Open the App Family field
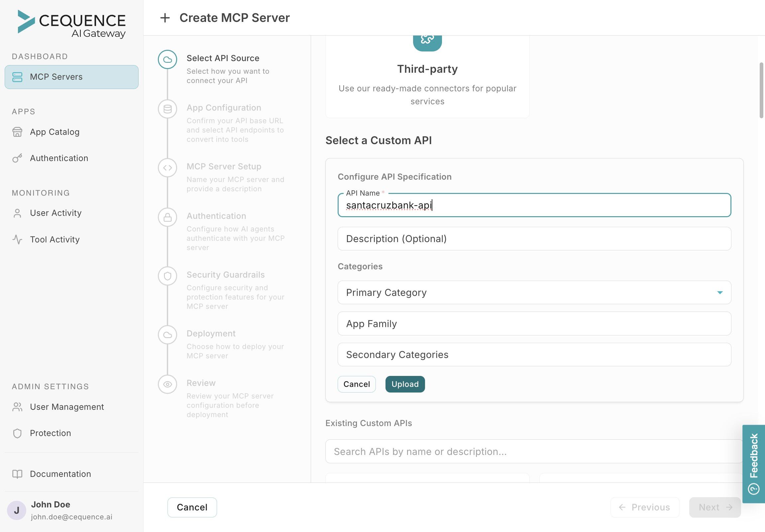The width and height of the screenshot is (765, 532). point(534,323)
